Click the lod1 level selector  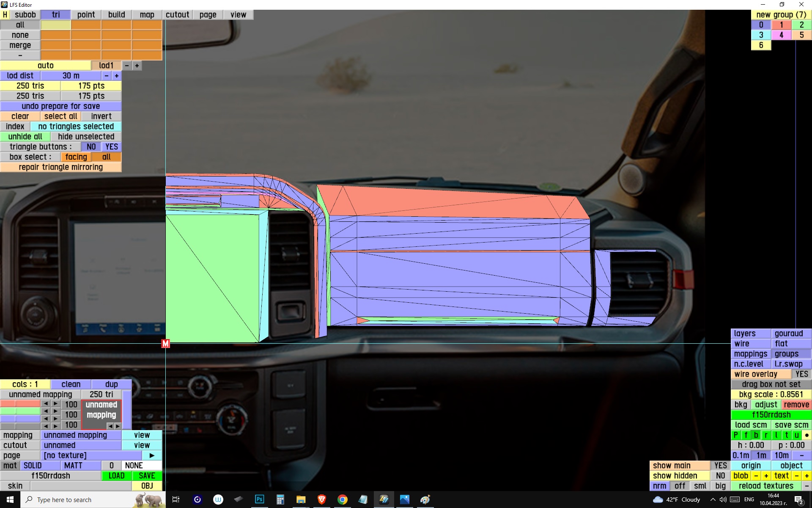(106, 66)
